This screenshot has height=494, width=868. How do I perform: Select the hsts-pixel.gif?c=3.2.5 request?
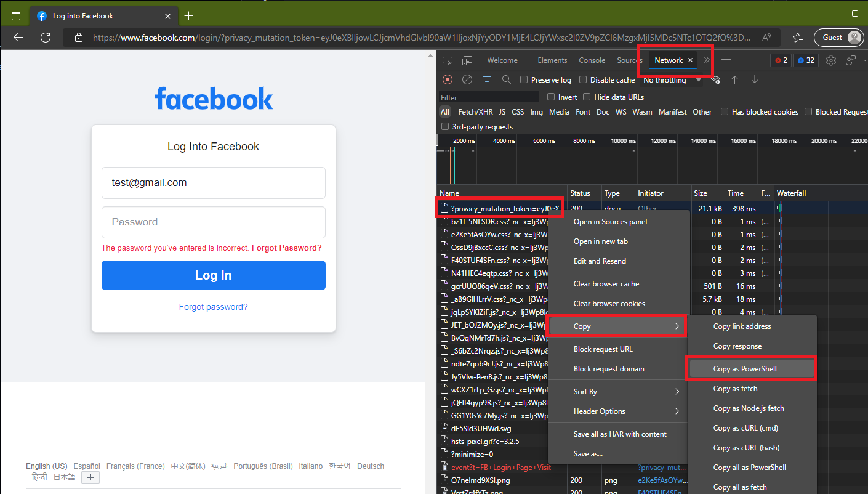485,441
